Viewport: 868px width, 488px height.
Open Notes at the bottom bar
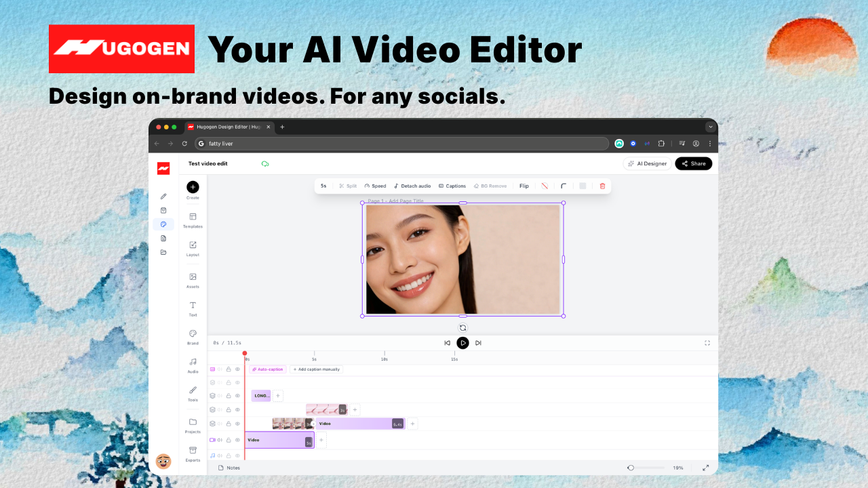[229, 468]
